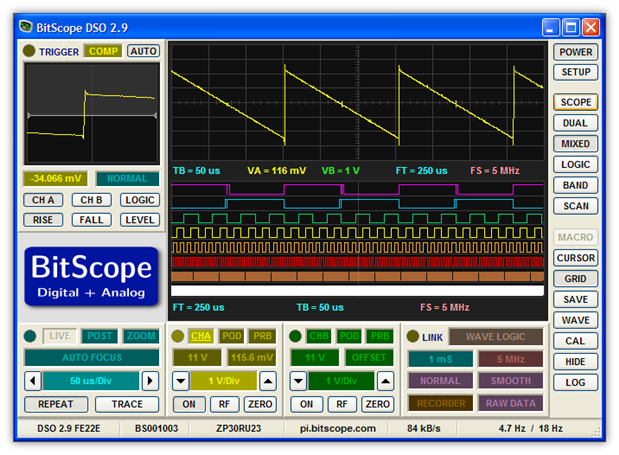Click the timebase left arrow button
This screenshot has height=455, width=619.
point(32,381)
